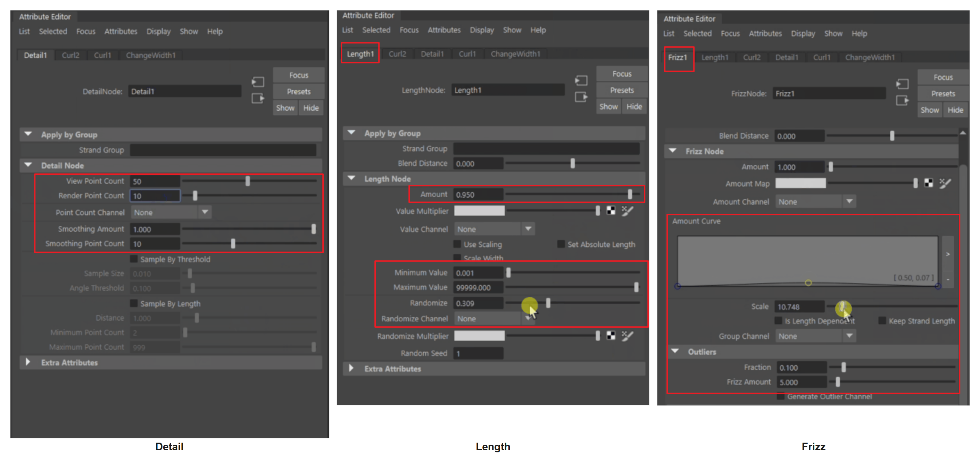
Task: Click Scale value field in Frizz panel
Action: 799,306
